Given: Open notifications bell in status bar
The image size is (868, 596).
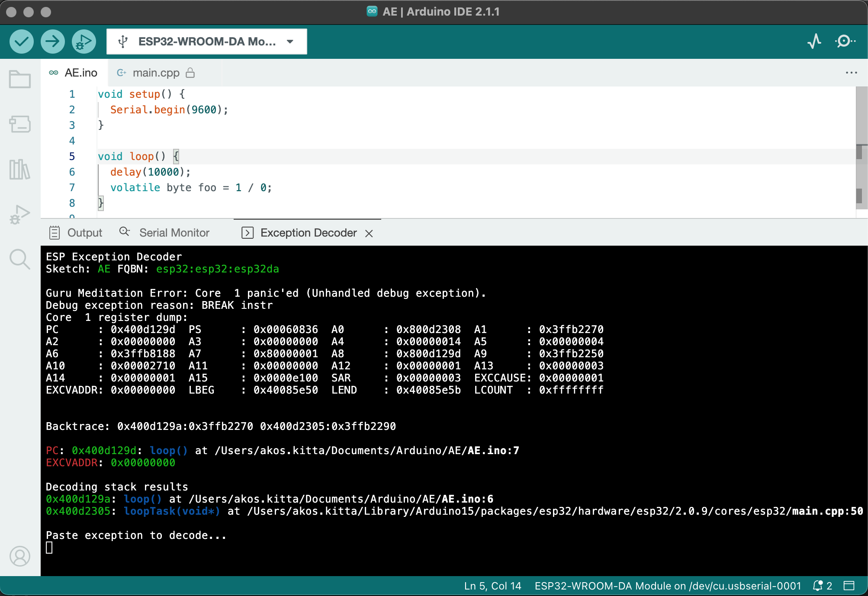Looking at the screenshot, I should pos(818,586).
